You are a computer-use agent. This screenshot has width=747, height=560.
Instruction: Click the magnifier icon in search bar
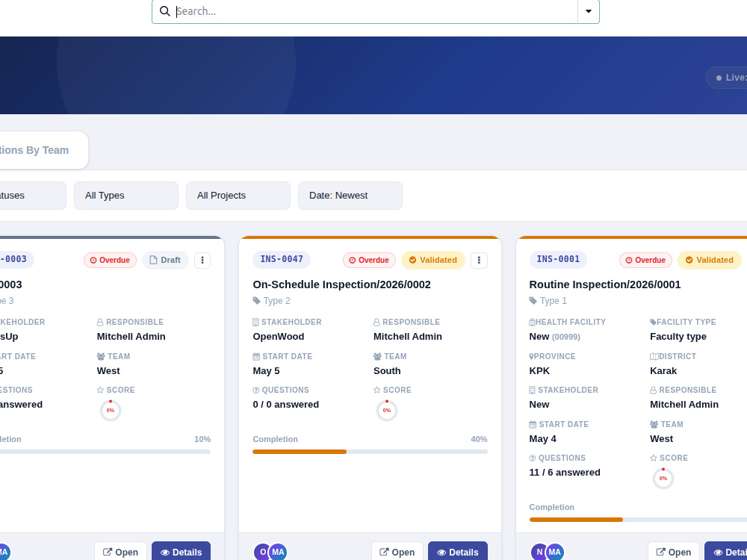click(x=165, y=11)
